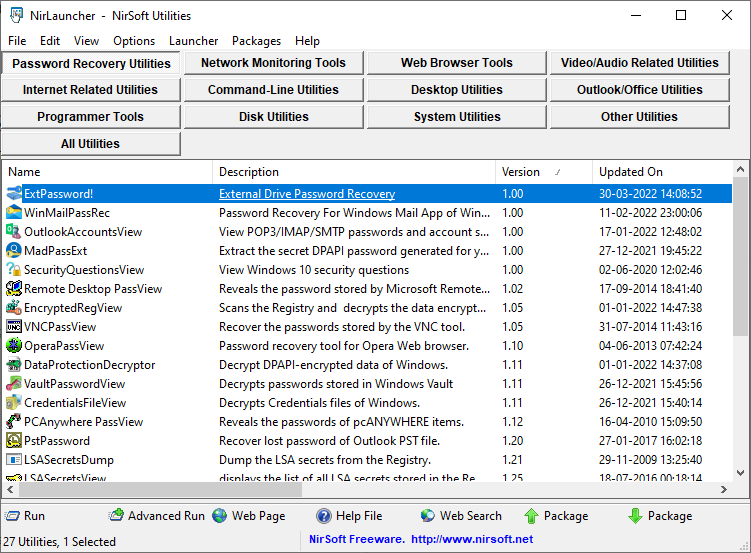The image size is (751, 553).
Task: Open the Options menu
Action: pyautogui.click(x=134, y=41)
